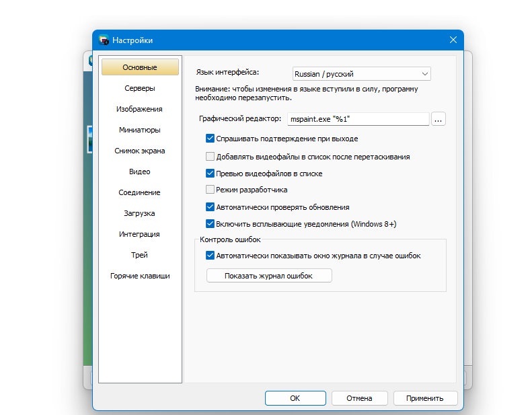This screenshot has height=415, width=532.
Task: Enable Добавлять видеофайлы в список после перетаскивания
Action: pos(210,157)
